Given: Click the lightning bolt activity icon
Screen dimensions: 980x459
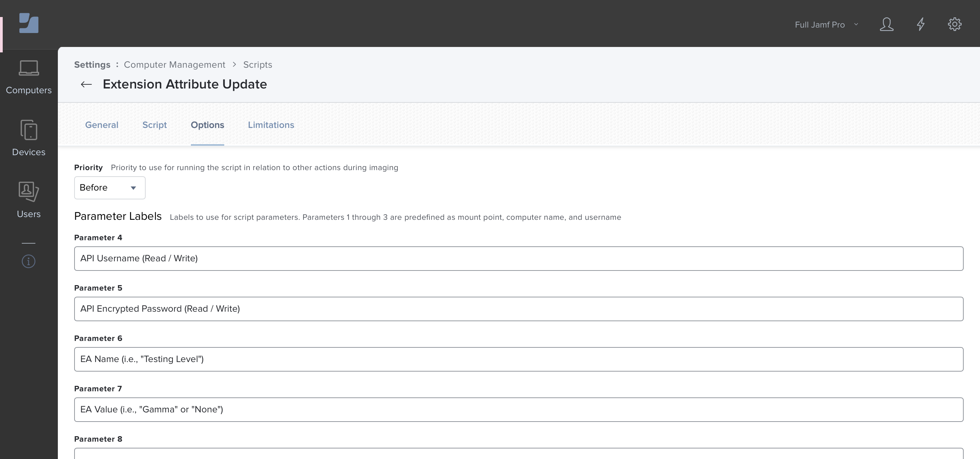Looking at the screenshot, I should 921,24.
